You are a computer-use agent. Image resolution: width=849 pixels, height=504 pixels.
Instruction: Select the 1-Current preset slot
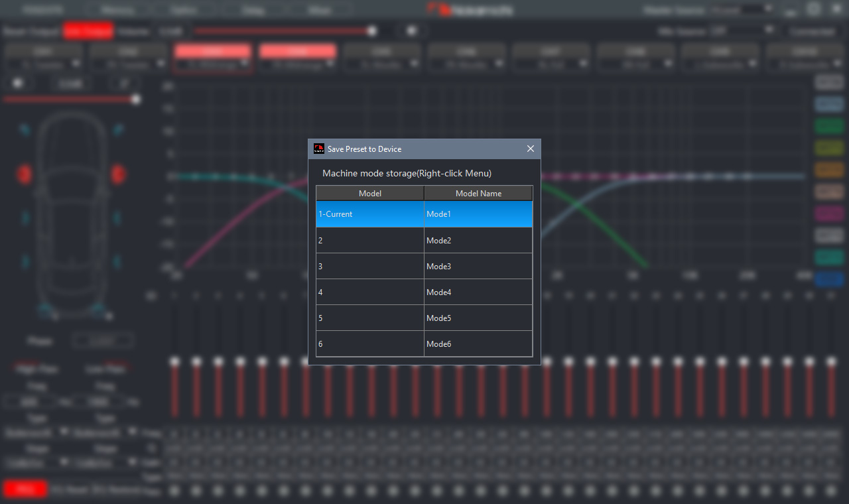pos(369,214)
